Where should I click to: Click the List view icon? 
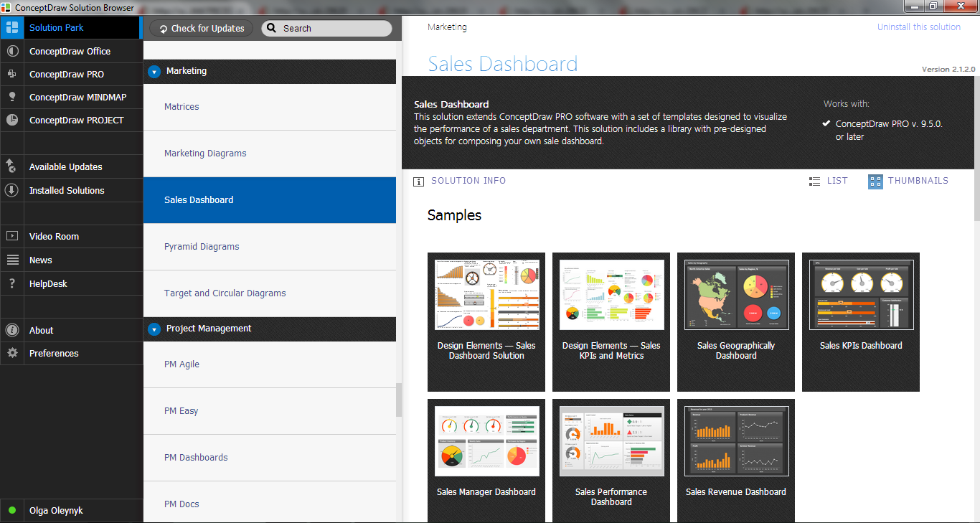point(814,182)
